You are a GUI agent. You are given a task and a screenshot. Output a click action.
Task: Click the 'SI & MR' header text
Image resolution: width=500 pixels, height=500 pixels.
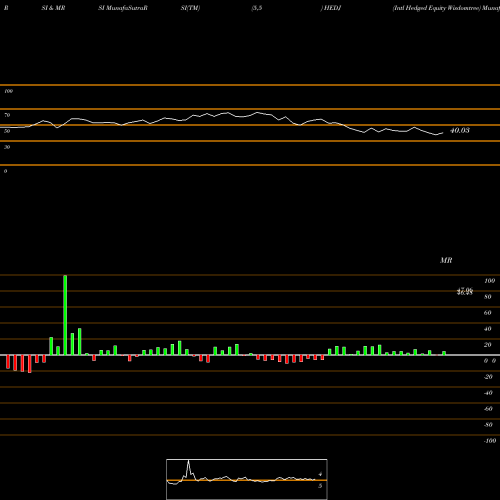pyautogui.click(x=53, y=8)
